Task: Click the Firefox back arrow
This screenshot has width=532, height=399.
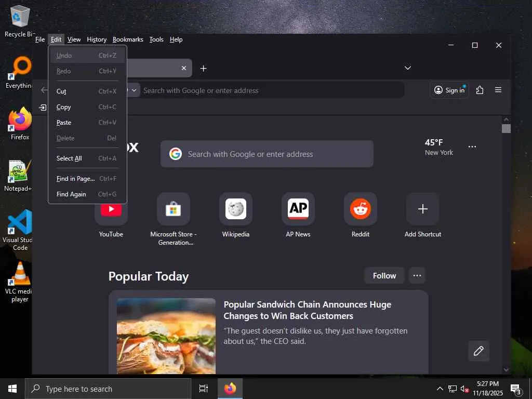Action: 44,90
